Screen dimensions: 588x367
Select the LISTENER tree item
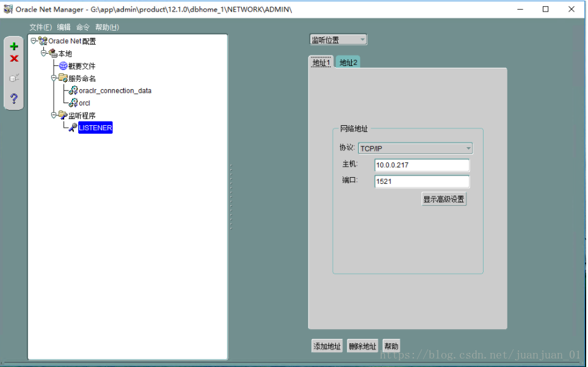coord(95,128)
